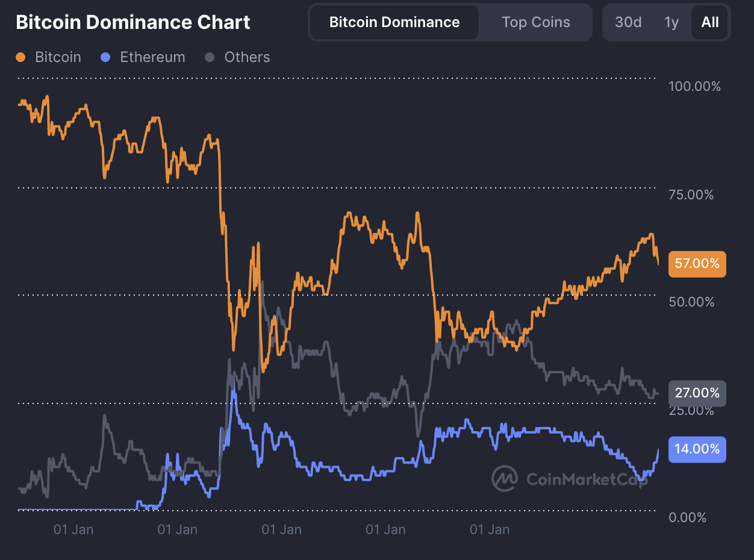Toggle the Bitcoin series via its legend label
The height and width of the screenshot is (560, 754).
pyautogui.click(x=57, y=57)
